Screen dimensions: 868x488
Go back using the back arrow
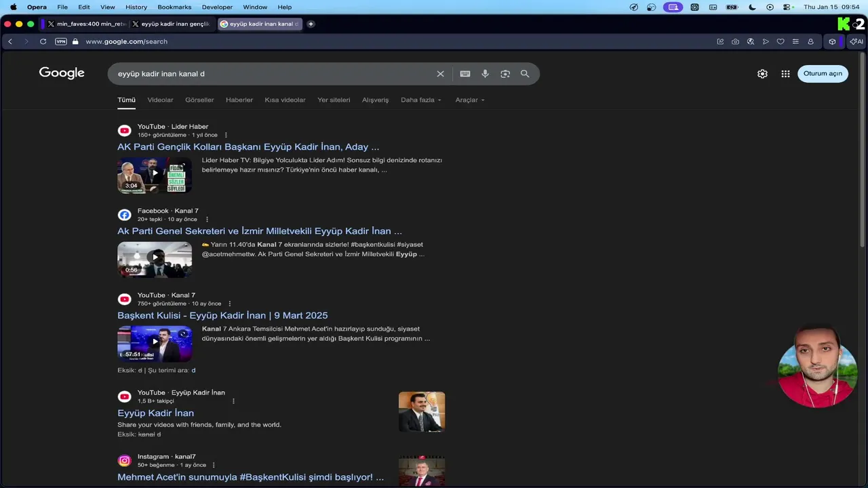(10, 41)
